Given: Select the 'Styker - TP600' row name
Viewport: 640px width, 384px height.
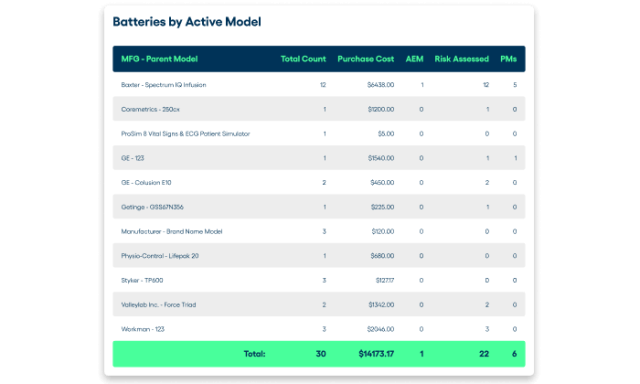Looking at the screenshot, I should (x=142, y=280).
